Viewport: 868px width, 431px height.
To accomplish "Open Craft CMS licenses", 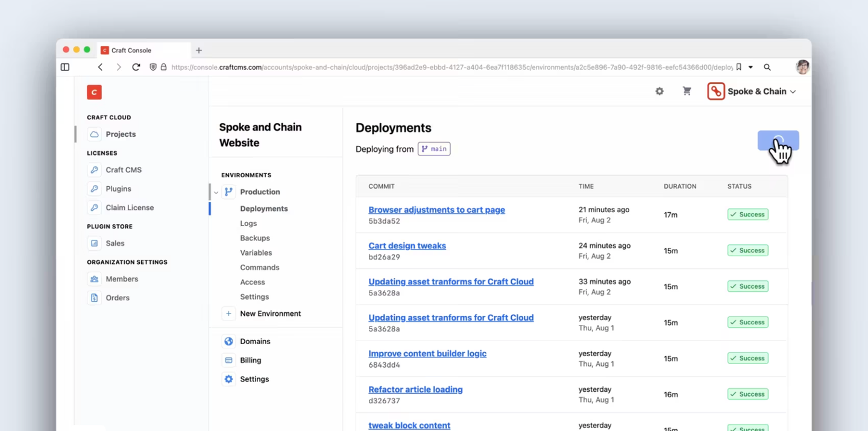I will tap(124, 170).
